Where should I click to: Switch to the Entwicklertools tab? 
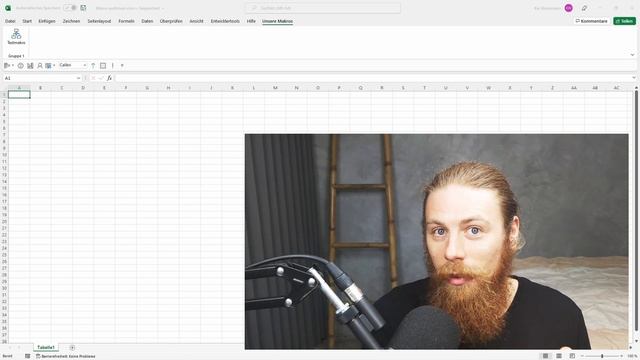225,21
